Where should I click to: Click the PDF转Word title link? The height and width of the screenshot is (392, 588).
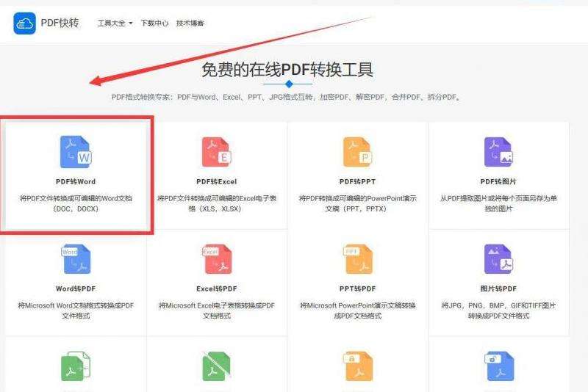point(76,181)
